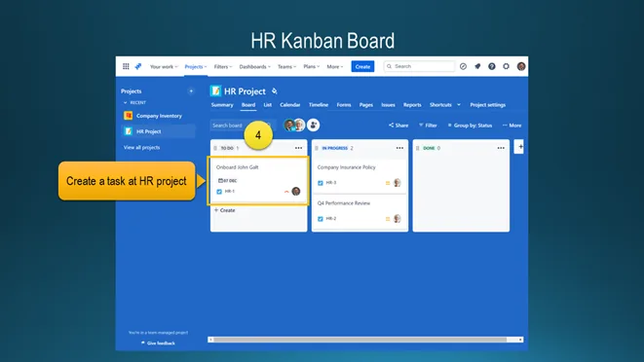Click assignee avatar on HR-3 card
Viewport: 644px width, 362px height.
(x=398, y=183)
